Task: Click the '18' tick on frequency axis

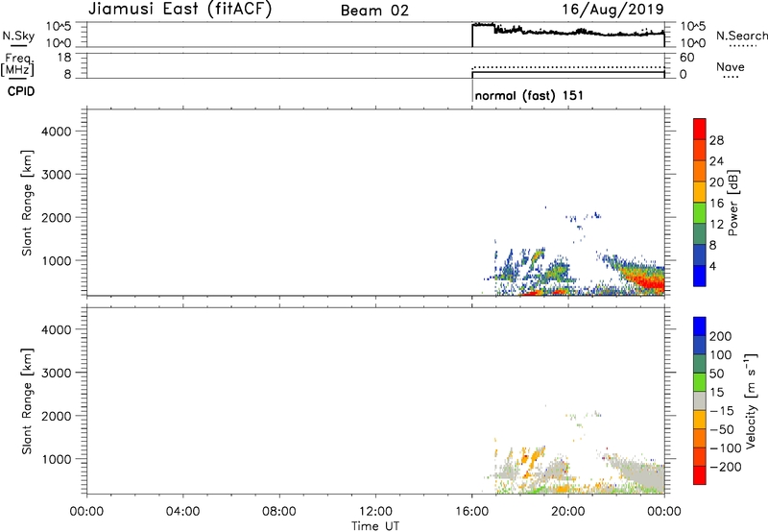Action: tap(64, 58)
